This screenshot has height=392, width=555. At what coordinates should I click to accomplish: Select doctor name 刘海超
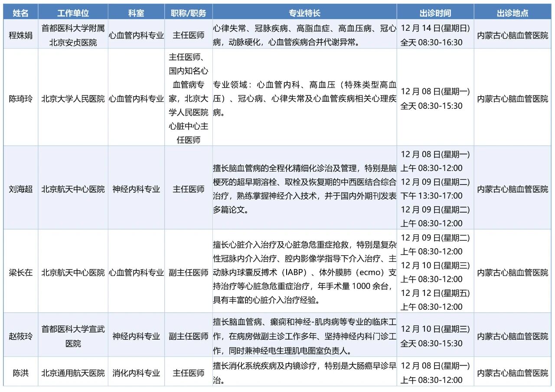pos(20,189)
